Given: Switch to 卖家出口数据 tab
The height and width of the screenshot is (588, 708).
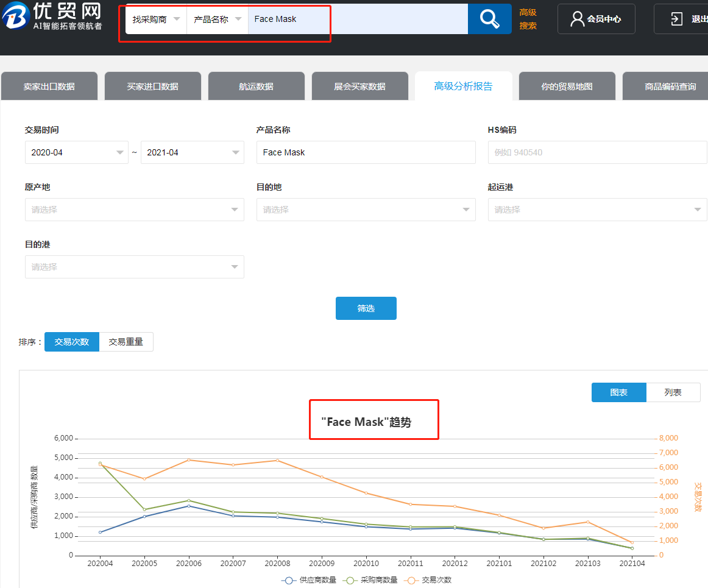Looking at the screenshot, I should pyautogui.click(x=49, y=86).
